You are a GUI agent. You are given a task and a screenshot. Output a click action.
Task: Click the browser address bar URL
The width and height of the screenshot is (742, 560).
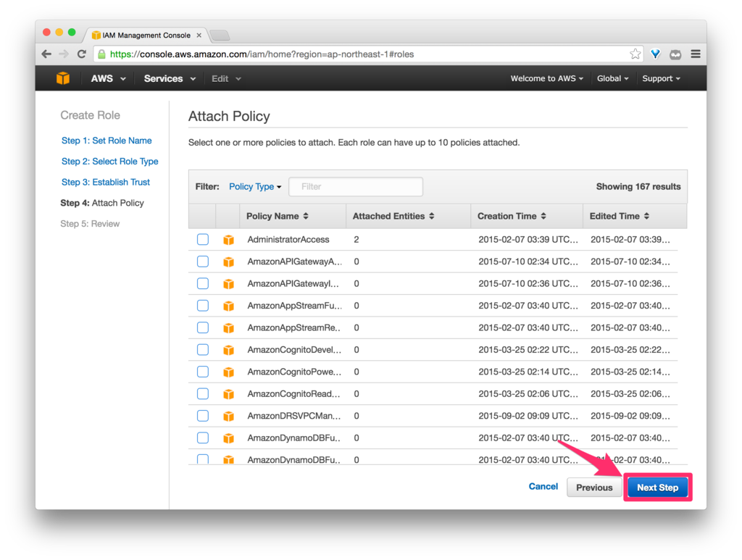[x=262, y=54]
